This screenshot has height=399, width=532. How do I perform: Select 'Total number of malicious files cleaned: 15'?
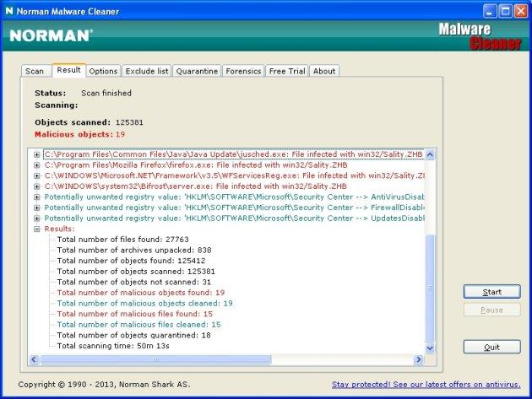138,325
